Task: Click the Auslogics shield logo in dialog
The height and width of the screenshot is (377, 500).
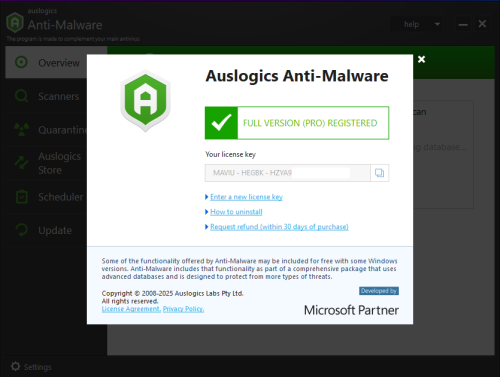Action: point(145,101)
